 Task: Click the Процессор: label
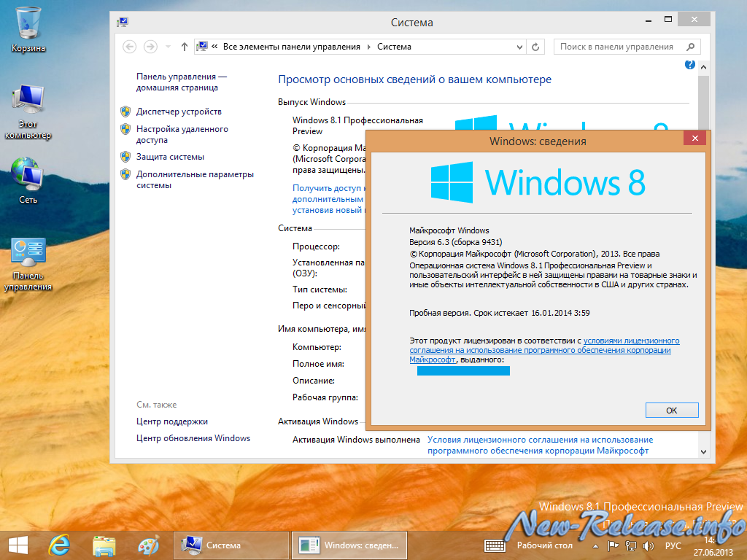(316, 246)
